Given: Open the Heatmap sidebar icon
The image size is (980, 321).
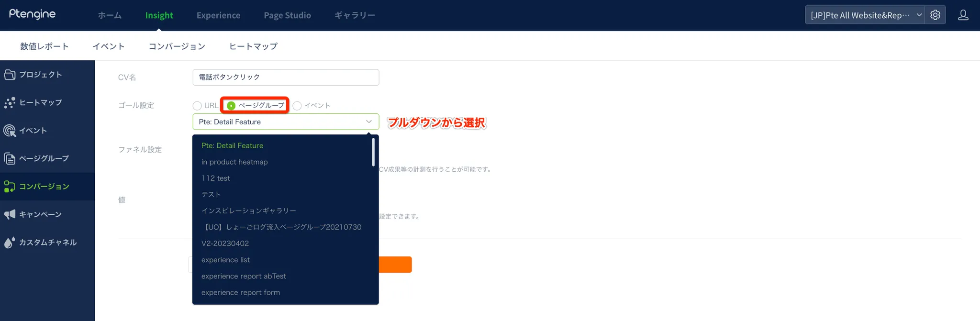Looking at the screenshot, I should coord(10,102).
